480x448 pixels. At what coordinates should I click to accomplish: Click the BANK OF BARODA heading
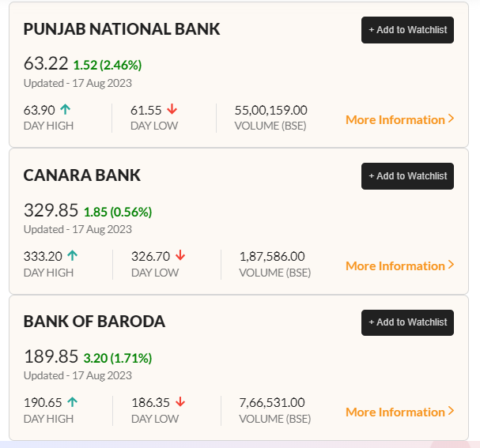[94, 322]
